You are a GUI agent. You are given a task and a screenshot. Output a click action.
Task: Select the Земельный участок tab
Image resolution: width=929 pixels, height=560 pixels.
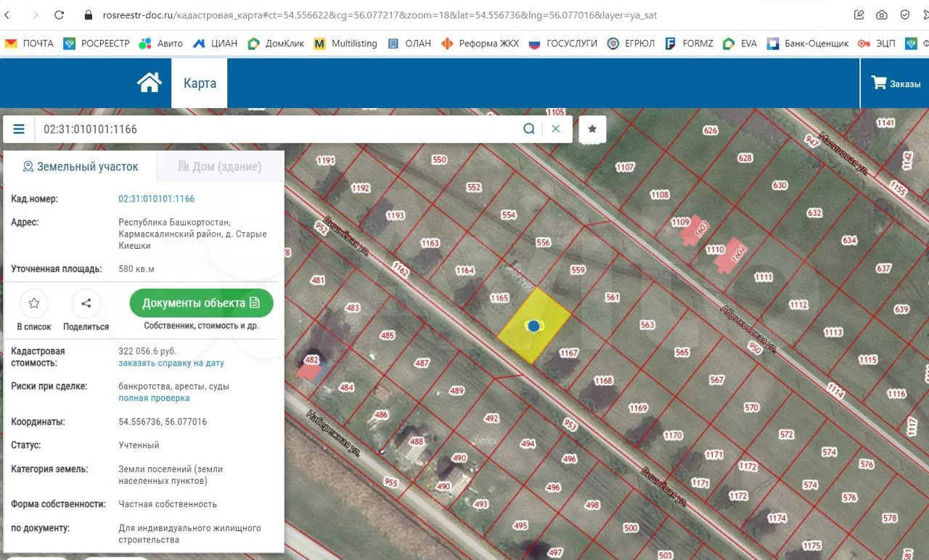(81, 167)
